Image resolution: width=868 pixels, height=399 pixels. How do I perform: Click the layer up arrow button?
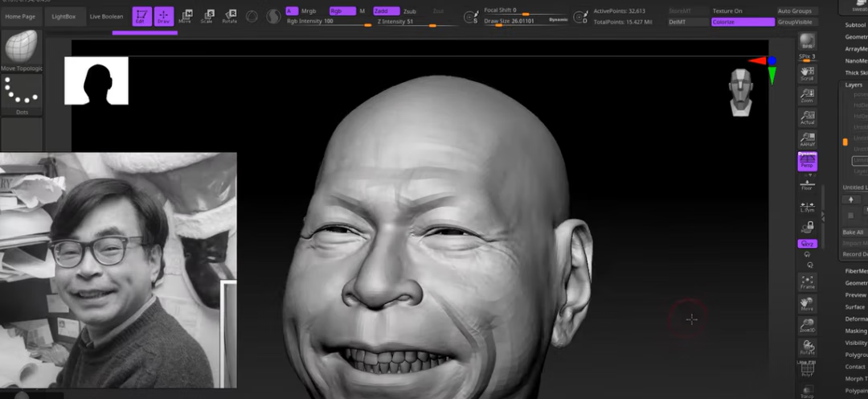point(851,199)
